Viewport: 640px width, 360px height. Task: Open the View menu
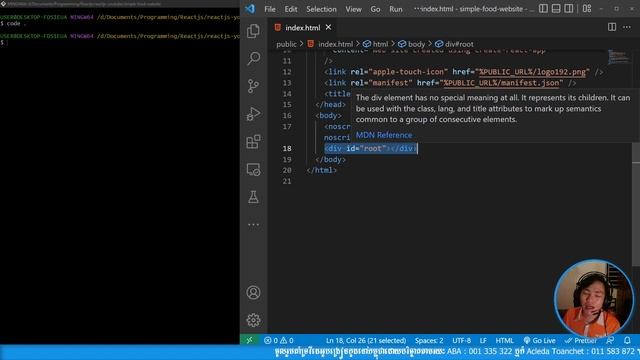(x=353, y=9)
